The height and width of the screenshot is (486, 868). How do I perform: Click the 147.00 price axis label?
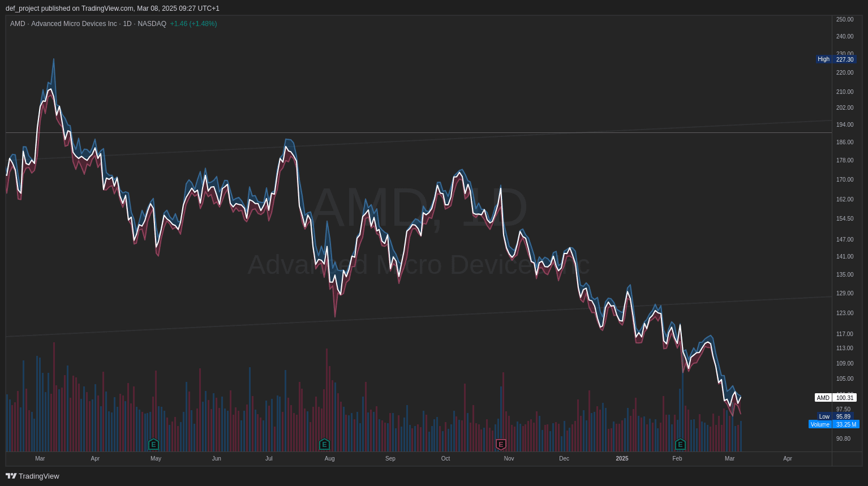845,239
